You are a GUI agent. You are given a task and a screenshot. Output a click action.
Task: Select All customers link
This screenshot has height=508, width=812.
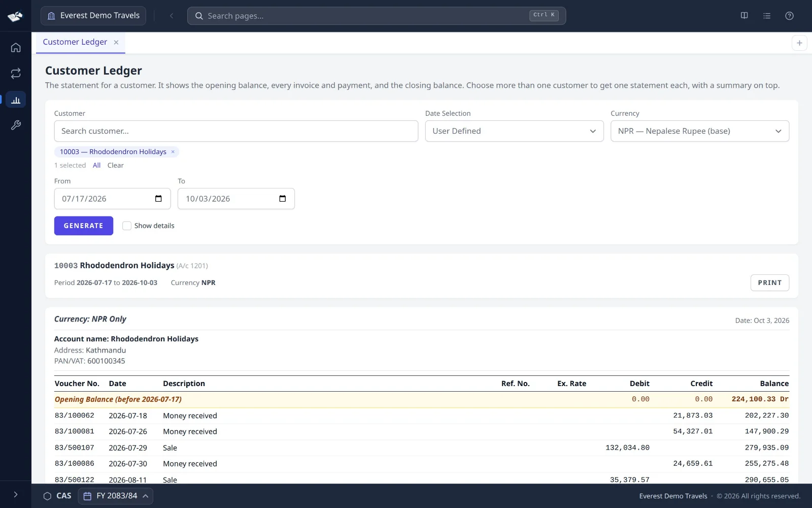(x=96, y=165)
